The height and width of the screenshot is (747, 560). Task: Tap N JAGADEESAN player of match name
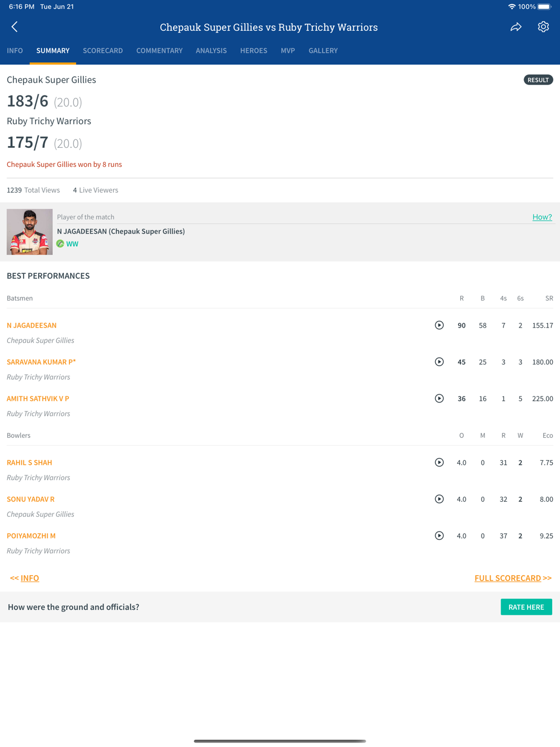point(121,231)
